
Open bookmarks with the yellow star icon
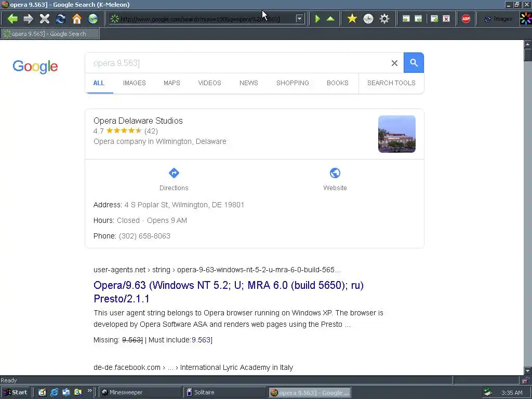click(352, 19)
